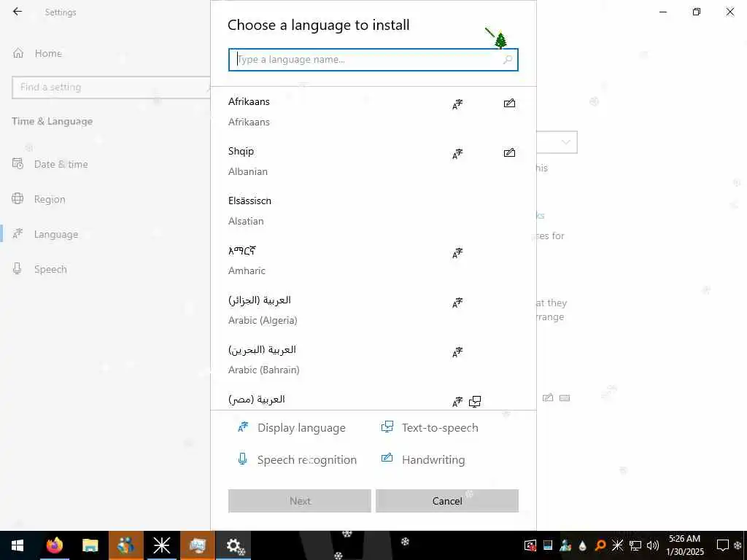
Task: Select the Amharic language entry
Action: pos(373,260)
